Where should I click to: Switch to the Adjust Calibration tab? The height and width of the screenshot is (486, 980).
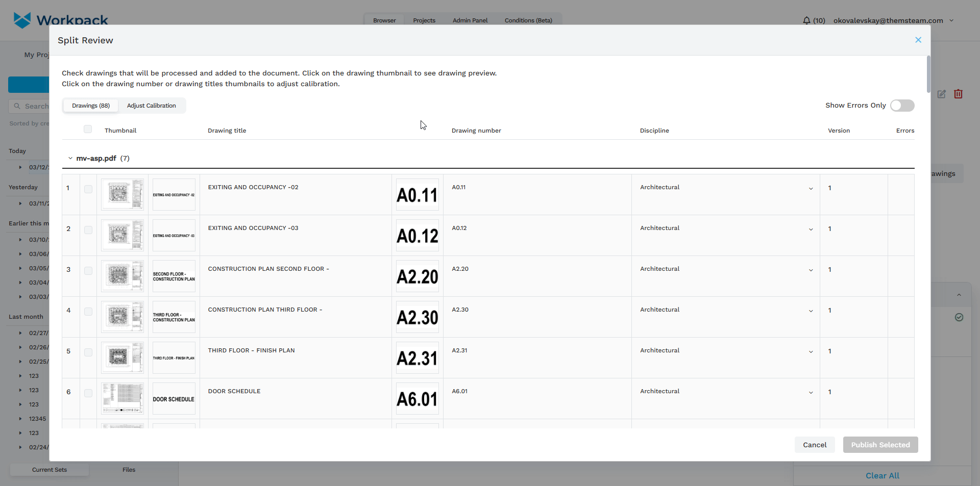click(x=152, y=106)
